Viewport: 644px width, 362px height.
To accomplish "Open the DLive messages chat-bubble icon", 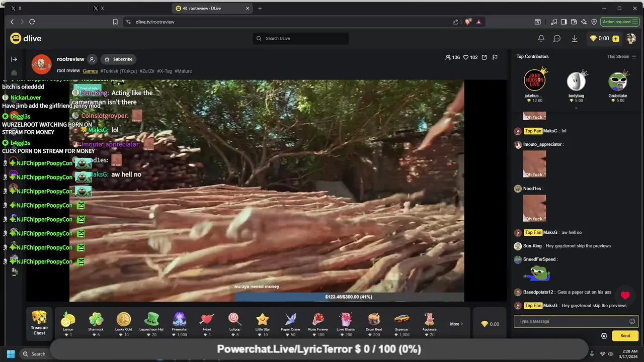I will (557, 38).
